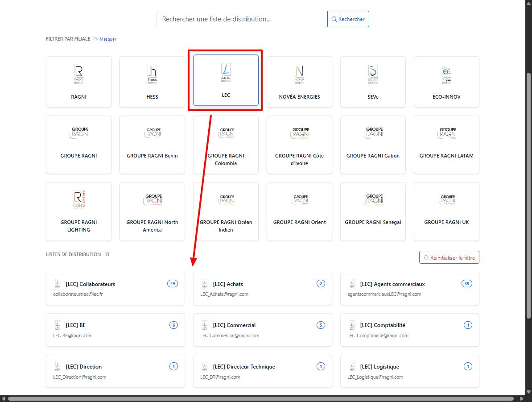Click the LEC_Logistique@ragni.com address
532x402 pixels.
click(375, 377)
